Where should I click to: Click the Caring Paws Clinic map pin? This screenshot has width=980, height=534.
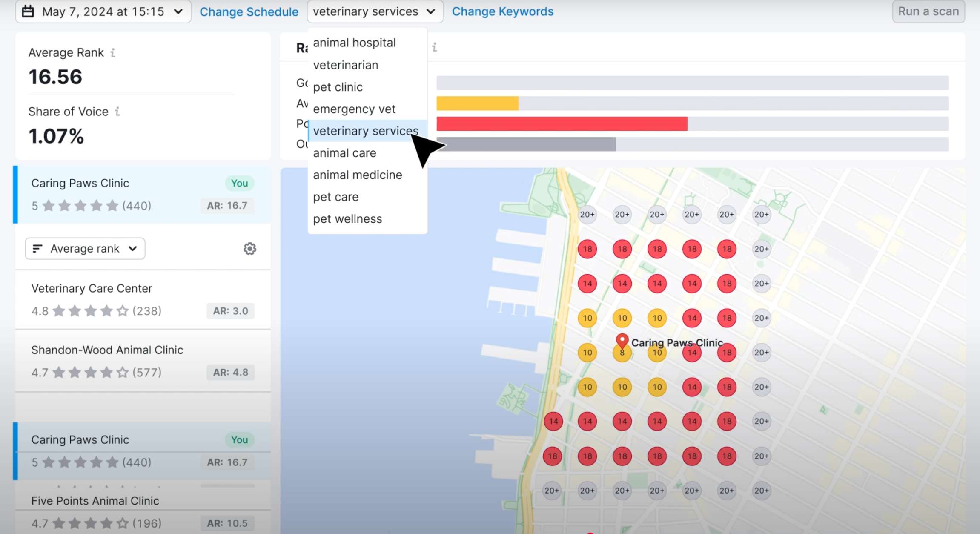pyautogui.click(x=622, y=341)
